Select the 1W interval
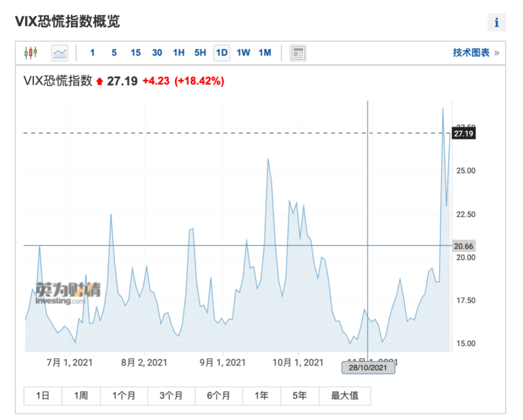The width and height of the screenshot is (523, 420). point(244,53)
